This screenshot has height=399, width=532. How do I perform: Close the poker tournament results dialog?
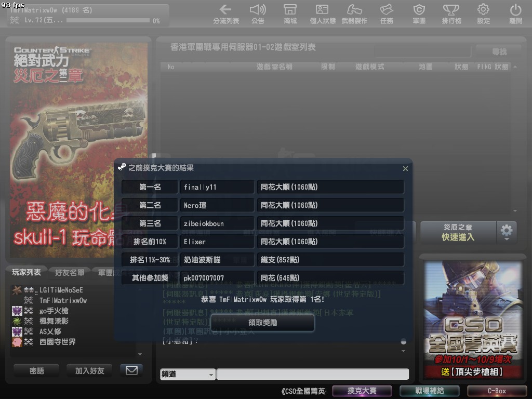[x=405, y=168]
